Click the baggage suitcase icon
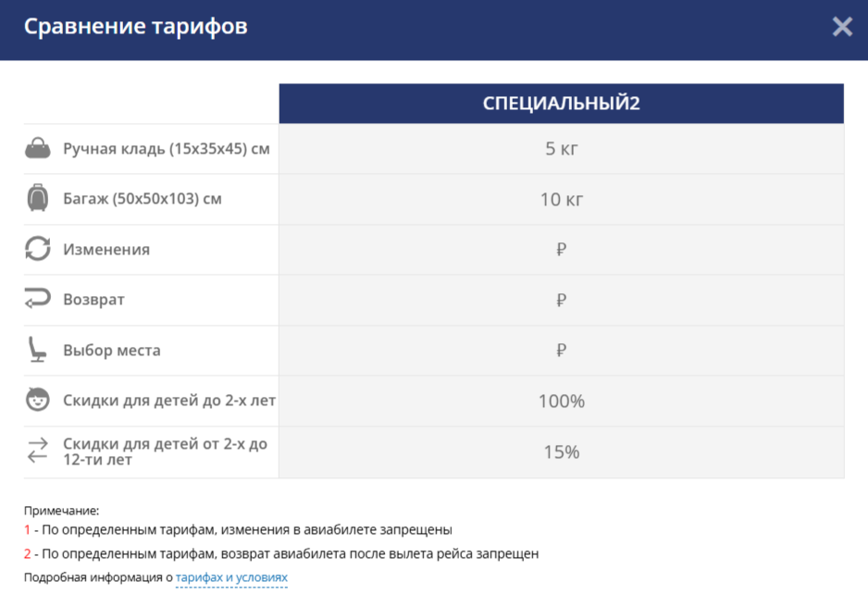Image resolution: width=868 pixels, height=606 pixels. 38,198
